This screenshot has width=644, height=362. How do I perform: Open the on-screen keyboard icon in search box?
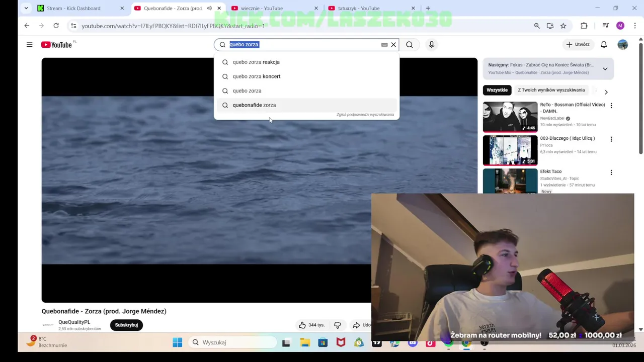[x=384, y=45]
